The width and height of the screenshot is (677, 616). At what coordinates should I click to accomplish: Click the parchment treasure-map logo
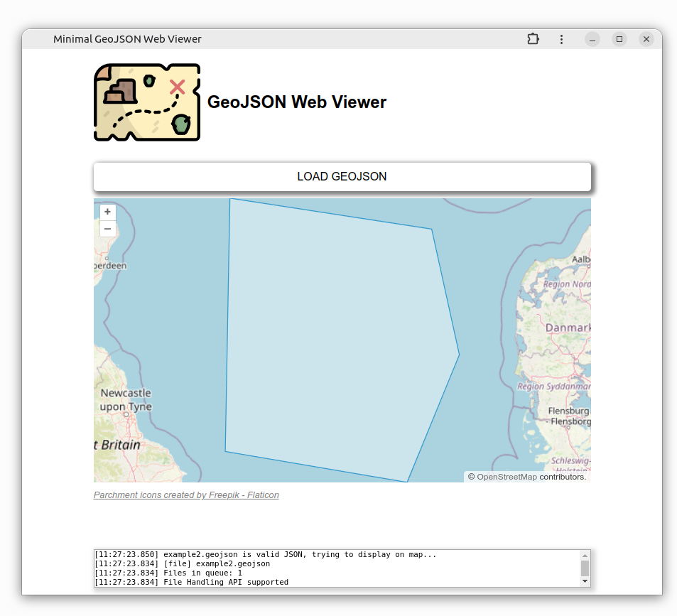pyautogui.click(x=146, y=102)
